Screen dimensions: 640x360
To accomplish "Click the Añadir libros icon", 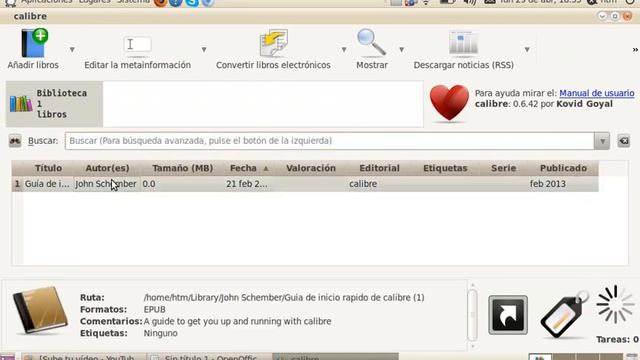I will click(34, 43).
